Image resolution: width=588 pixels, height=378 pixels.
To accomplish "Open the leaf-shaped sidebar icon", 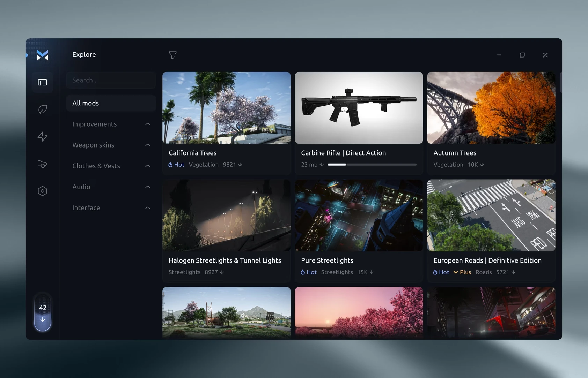I will pyautogui.click(x=43, y=109).
